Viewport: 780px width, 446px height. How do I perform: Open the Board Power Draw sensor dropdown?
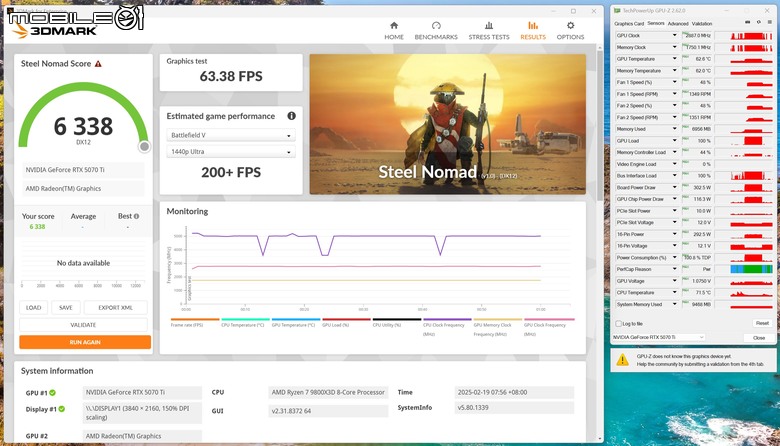tap(675, 187)
